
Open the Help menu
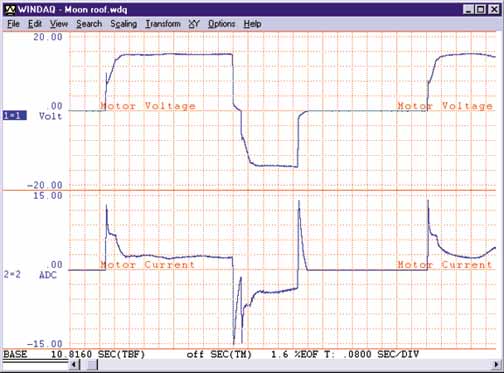point(252,24)
